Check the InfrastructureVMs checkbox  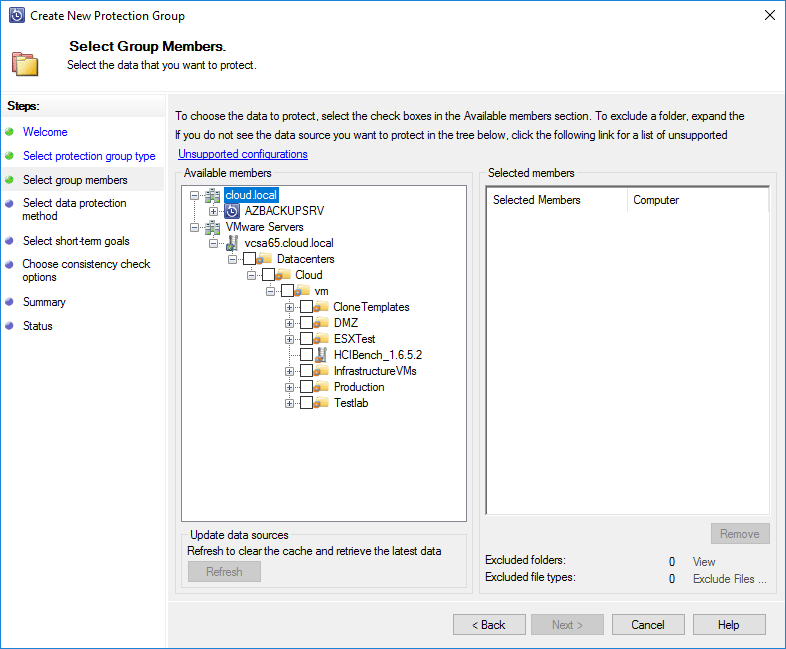point(307,371)
